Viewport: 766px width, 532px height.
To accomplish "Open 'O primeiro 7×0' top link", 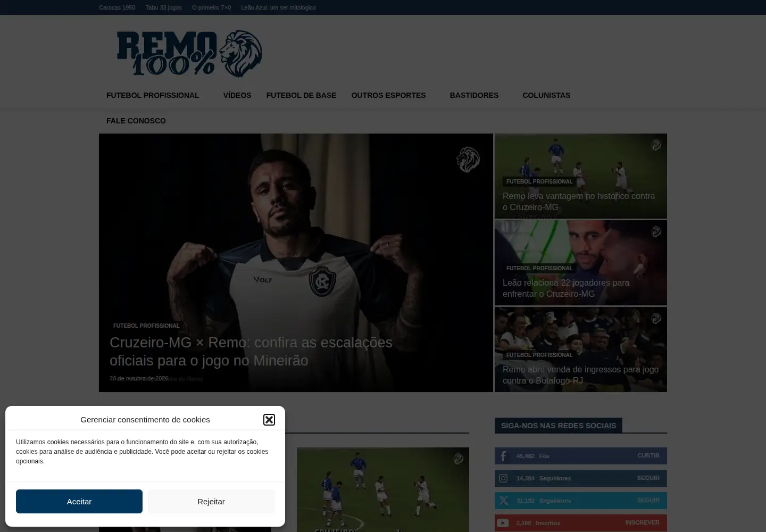I will [x=211, y=7].
